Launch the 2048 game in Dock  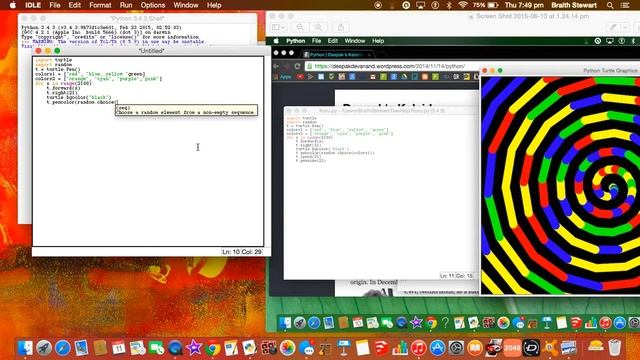(x=512, y=348)
